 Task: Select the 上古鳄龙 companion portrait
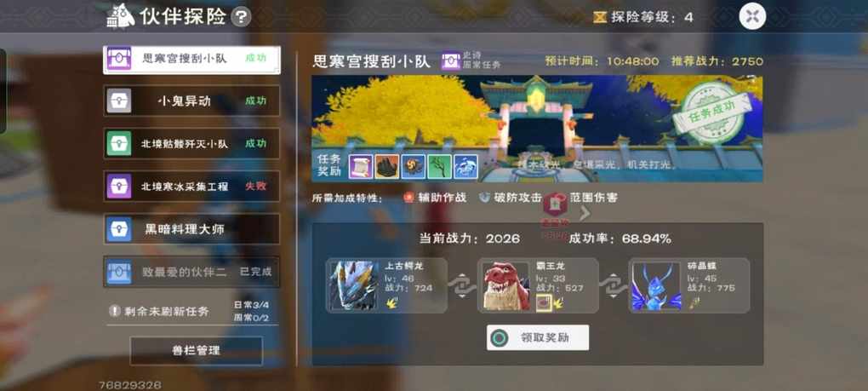pyautogui.click(x=355, y=285)
